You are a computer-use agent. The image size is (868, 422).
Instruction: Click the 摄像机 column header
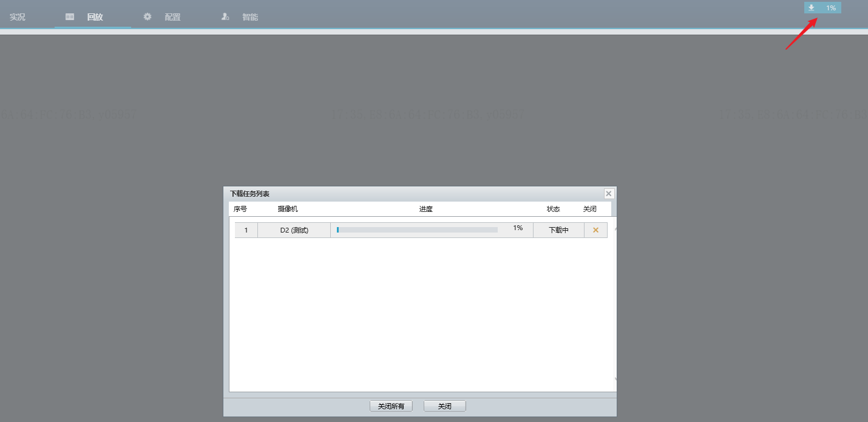click(x=288, y=209)
